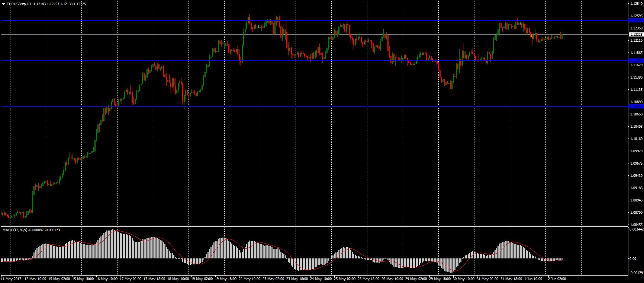Click the blue 1.12500 price tag
This screenshot has width=644, height=283.
coord(636,20)
